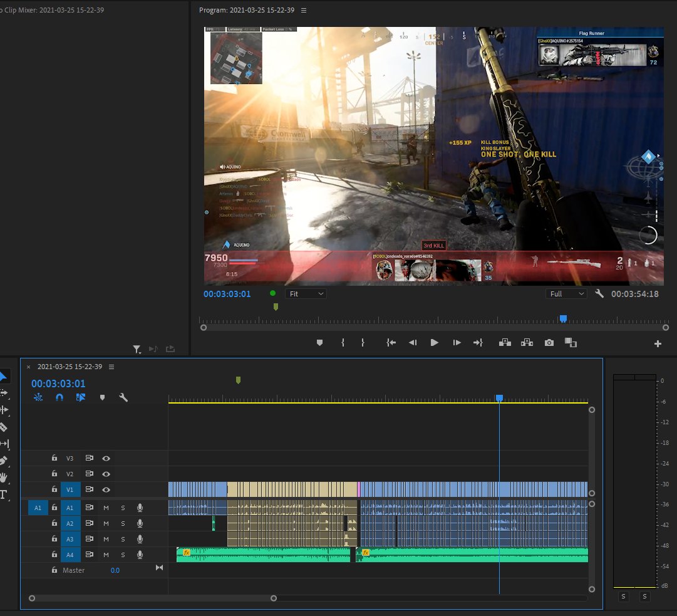Open Comparison View button

571,343
